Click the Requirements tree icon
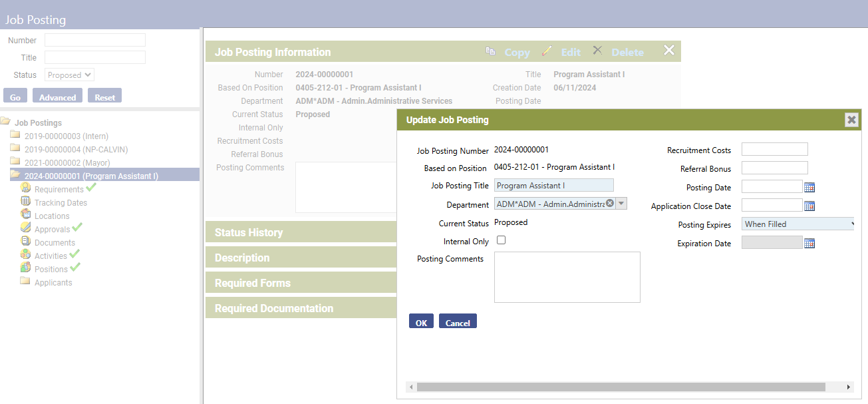 point(26,188)
